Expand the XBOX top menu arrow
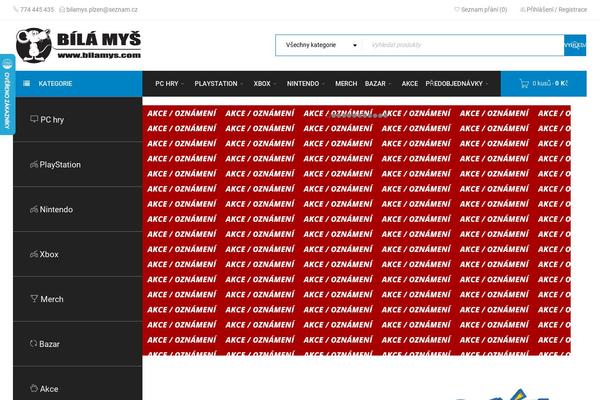 pyautogui.click(x=275, y=84)
